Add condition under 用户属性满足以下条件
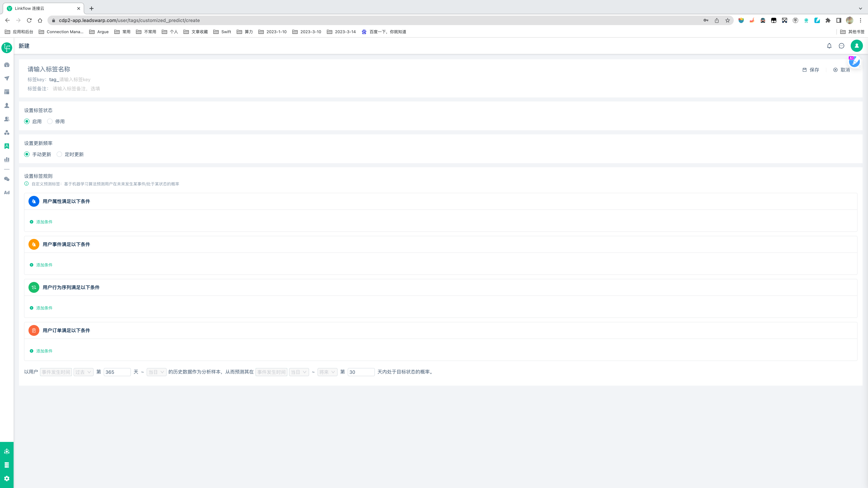Screen dimensions: 868x488 [x=41, y=222]
